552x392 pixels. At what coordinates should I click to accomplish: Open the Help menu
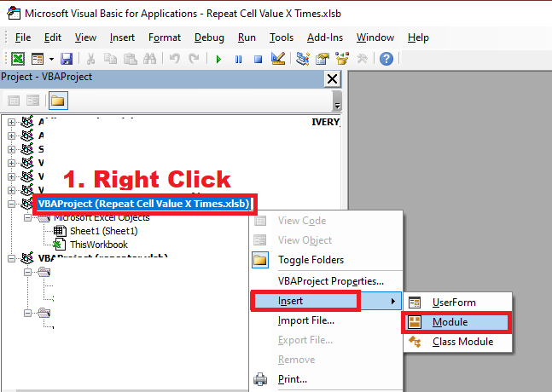418,37
